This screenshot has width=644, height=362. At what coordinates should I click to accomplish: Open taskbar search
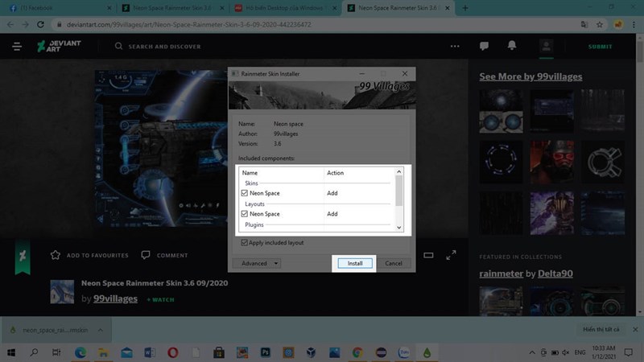[x=34, y=352]
